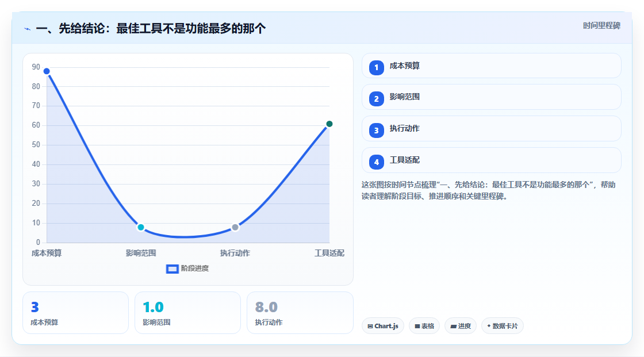
Task: Open the 进度 tag
Action: (x=461, y=326)
